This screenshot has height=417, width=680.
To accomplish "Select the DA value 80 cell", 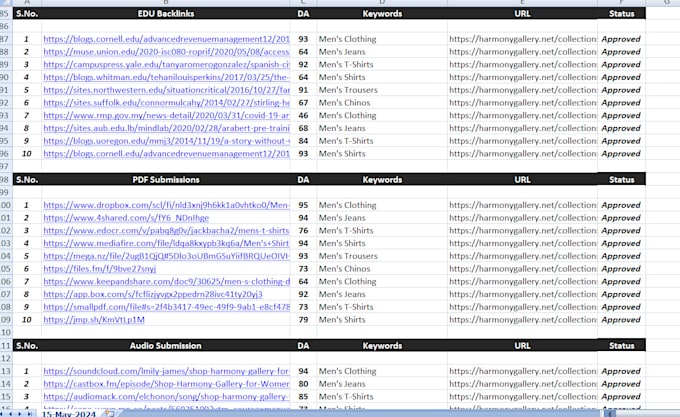I will [303, 384].
